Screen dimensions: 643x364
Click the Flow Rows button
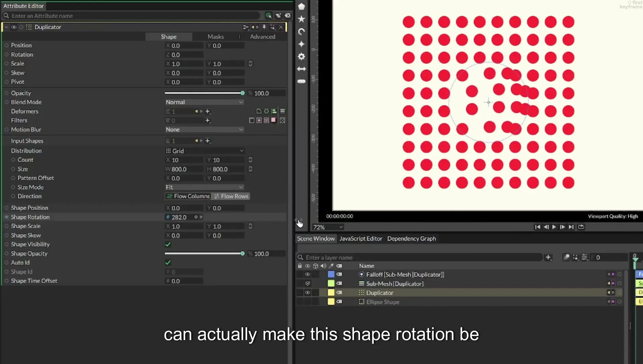coord(231,196)
